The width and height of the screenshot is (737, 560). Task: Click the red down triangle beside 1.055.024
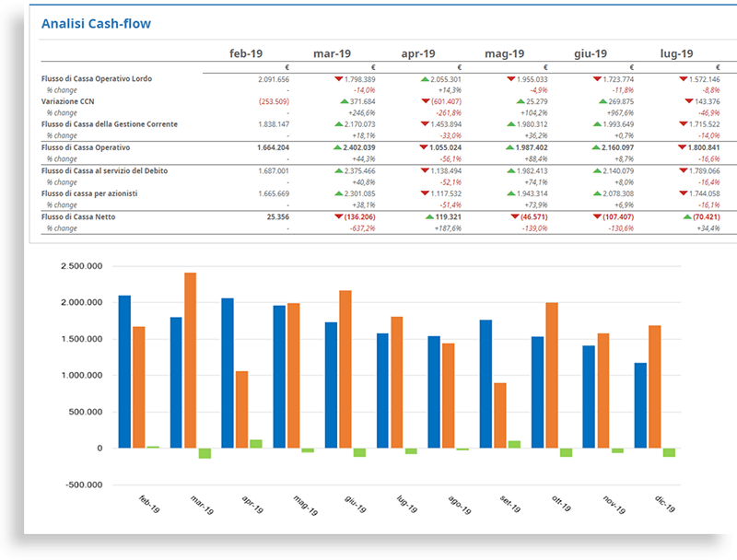[x=423, y=147]
